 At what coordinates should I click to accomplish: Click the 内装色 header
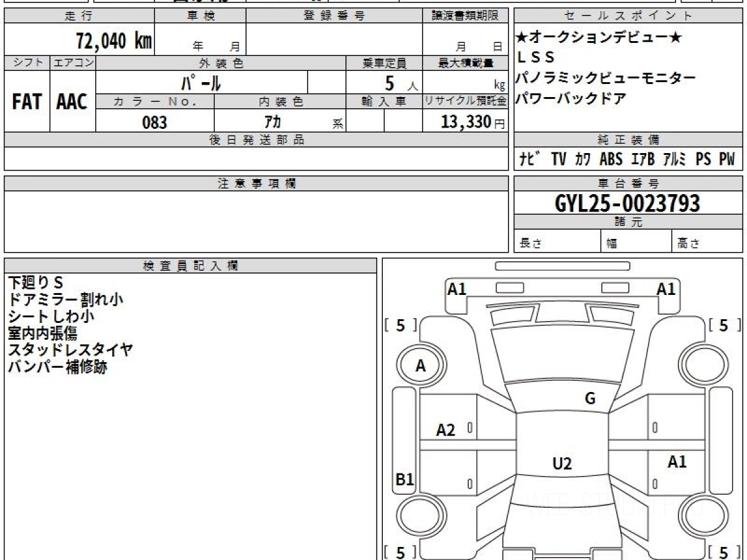[280, 101]
